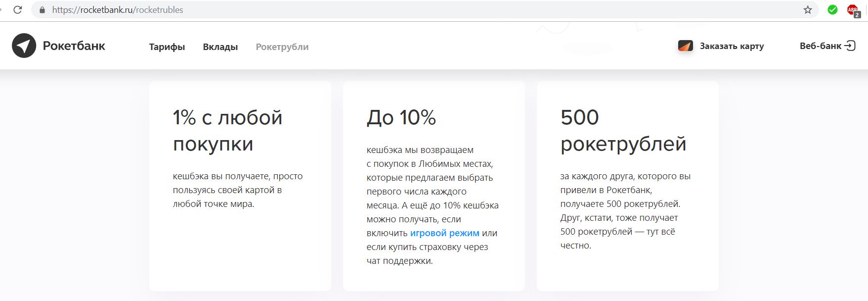
Task: Reload the page with the refresh icon
Action: point(18,10)
